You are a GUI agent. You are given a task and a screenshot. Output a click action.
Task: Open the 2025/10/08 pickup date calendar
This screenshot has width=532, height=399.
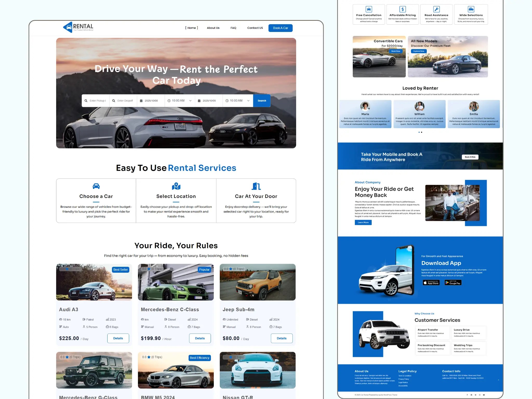[x=151, y=101]
